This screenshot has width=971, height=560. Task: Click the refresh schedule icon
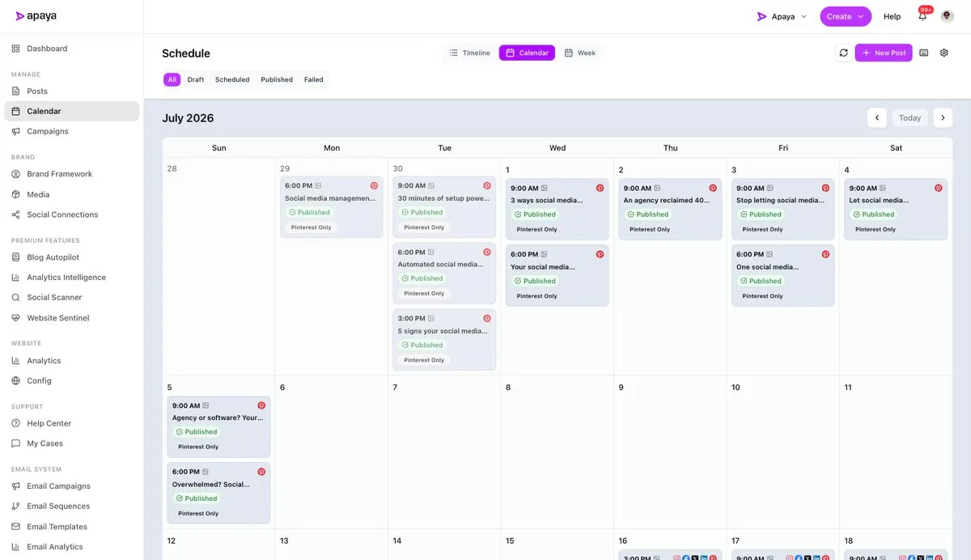[843, 53]
